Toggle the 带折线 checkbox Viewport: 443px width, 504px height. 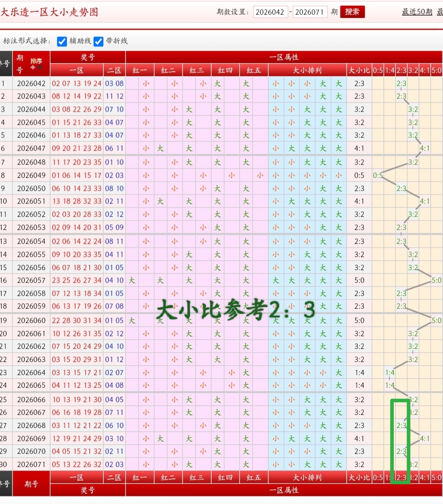click(x=98, y=41)
